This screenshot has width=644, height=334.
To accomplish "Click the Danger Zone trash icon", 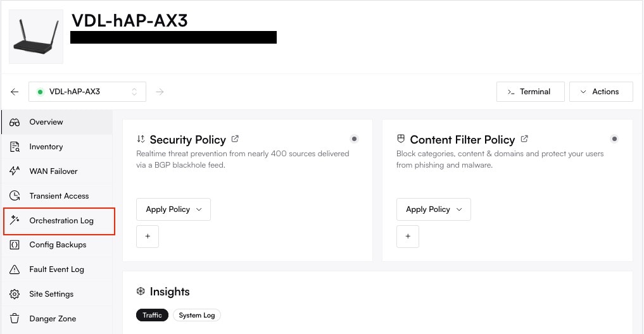I will 15,319.
